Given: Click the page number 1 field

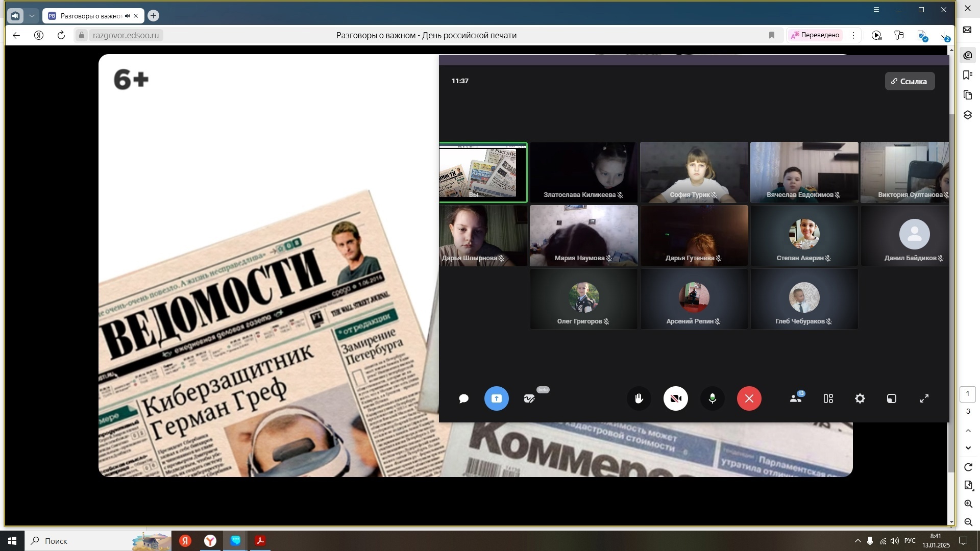Looking at the screenshot, I should 967,394.
